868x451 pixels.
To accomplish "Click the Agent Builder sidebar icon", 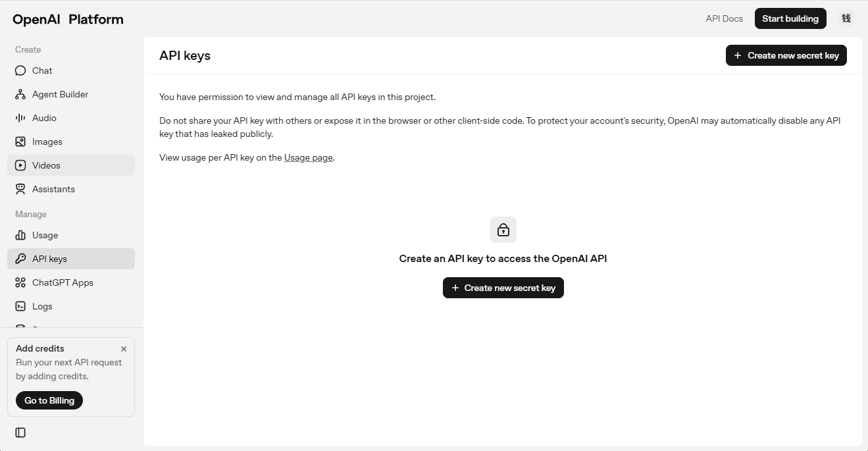I will pyautogui.click(x=20, y=94).
